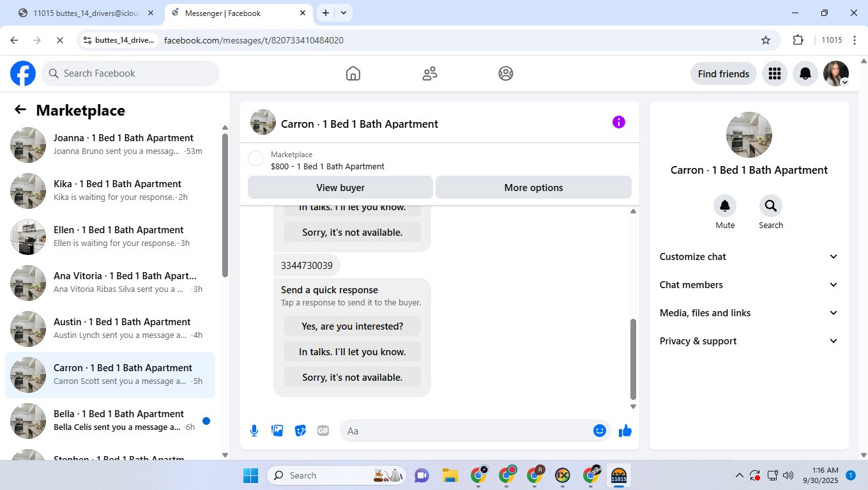Image resolution: width=868 pixels, height=490 pixels.
Task: Open the taskbar notification count badge
Action: coord(851,475)
